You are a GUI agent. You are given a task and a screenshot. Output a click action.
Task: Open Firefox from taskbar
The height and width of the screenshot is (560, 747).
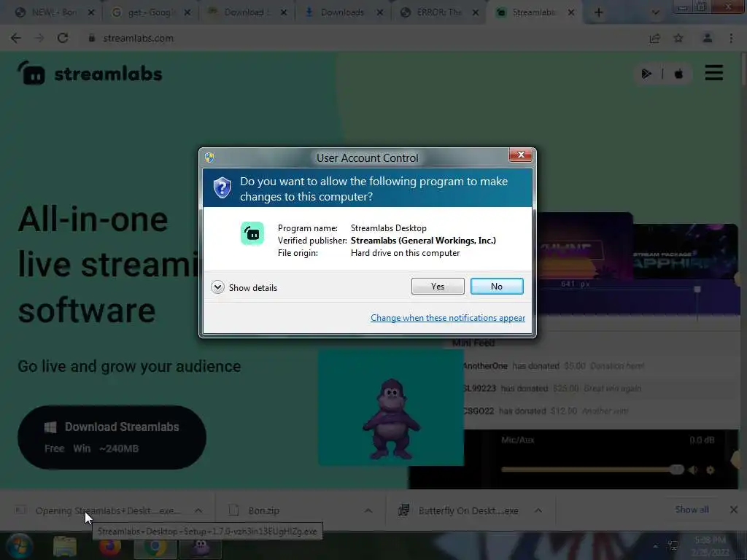(x=110, y=547)
